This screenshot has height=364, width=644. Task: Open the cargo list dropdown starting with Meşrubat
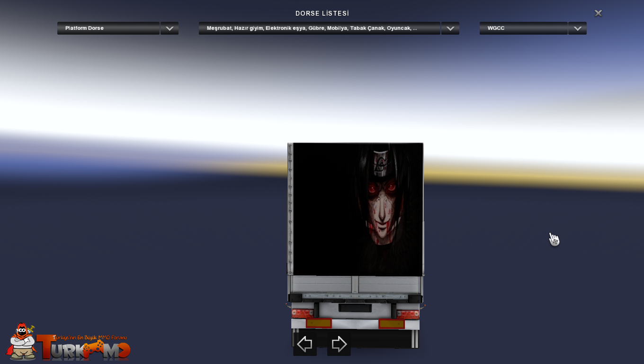[320, 28]
